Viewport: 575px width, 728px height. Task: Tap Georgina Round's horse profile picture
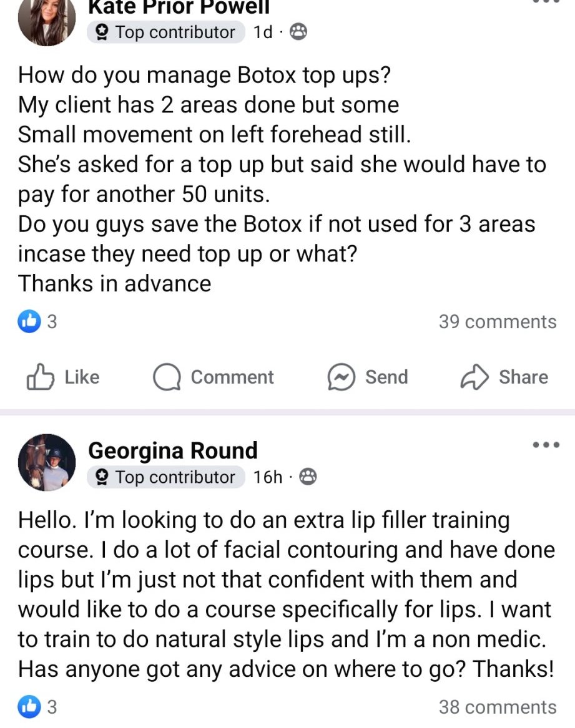pyautogui.click(x=47, y=462)
